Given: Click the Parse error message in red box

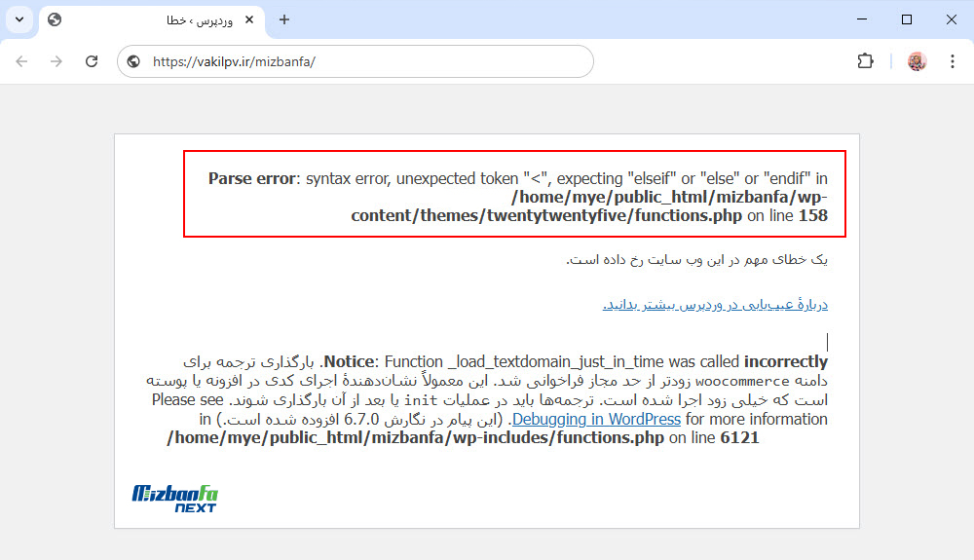Looking at the screenshot, I should pos(515,196).
